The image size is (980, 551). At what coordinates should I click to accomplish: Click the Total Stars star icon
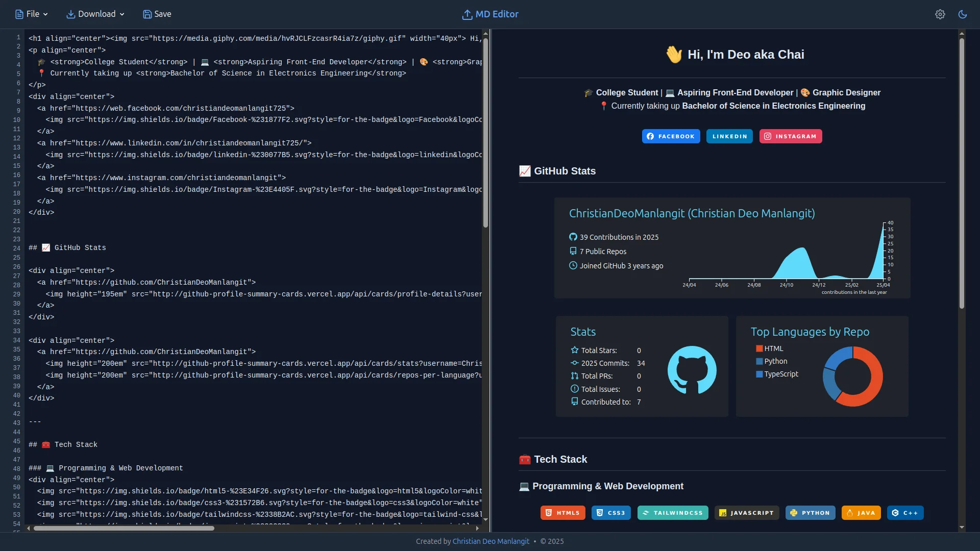pyautogui.click(x=575, y=350)
